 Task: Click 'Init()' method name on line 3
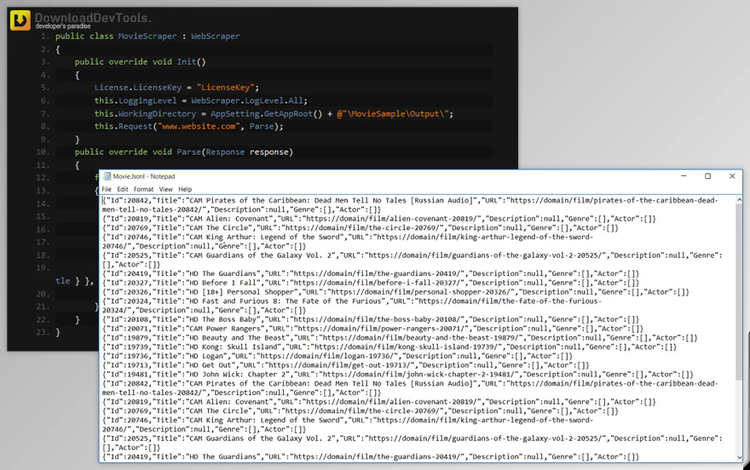pyautogui.click(x=191, y=62)
